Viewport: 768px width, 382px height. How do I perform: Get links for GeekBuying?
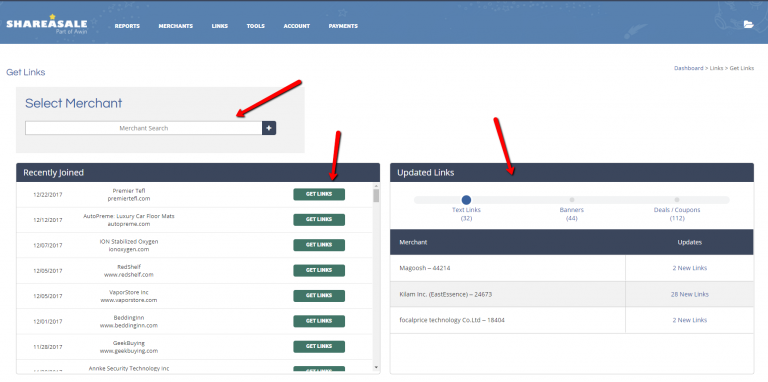point(319,347)
